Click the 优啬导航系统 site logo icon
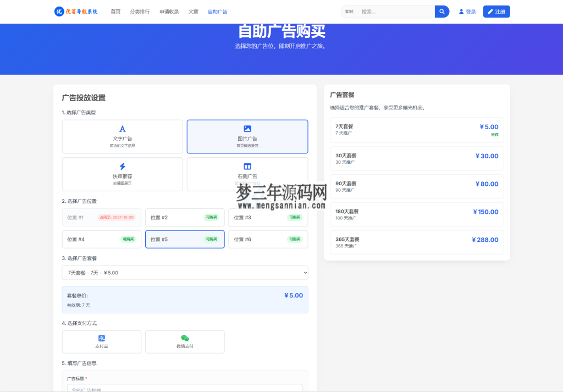This screenshot has width=563, height=392. tap(59, 11)
